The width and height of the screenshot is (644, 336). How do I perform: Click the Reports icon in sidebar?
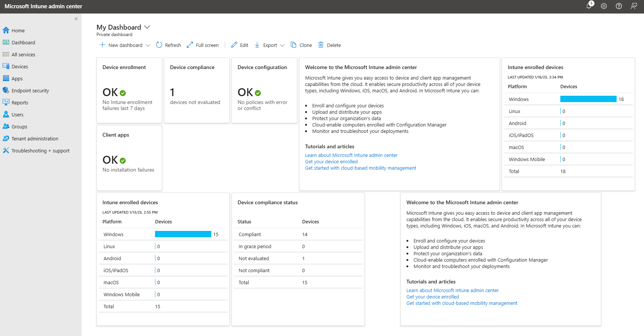click(6, 102)
